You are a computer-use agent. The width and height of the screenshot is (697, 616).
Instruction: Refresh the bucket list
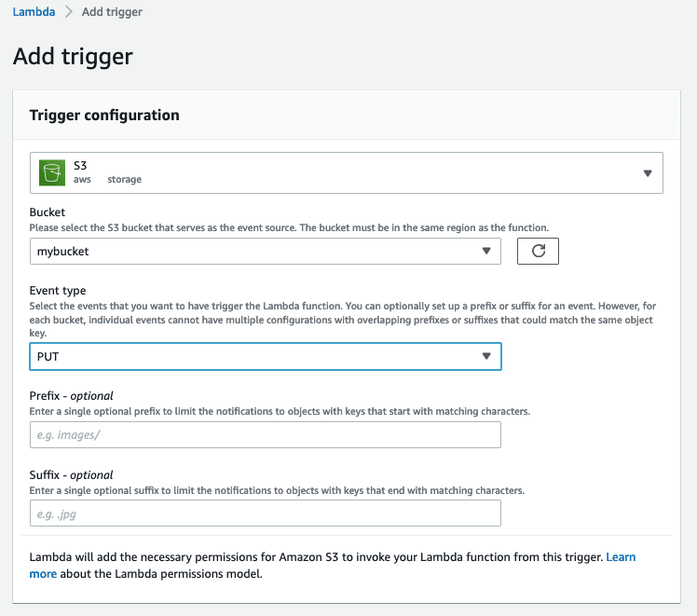538,251
